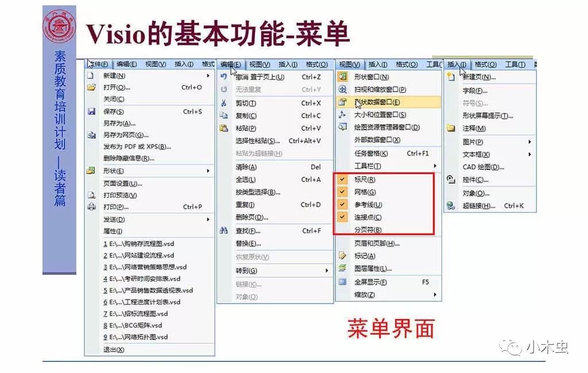Expand the 转到(G) submenu
Screen dimensions: 588x373
pos(327,270)
